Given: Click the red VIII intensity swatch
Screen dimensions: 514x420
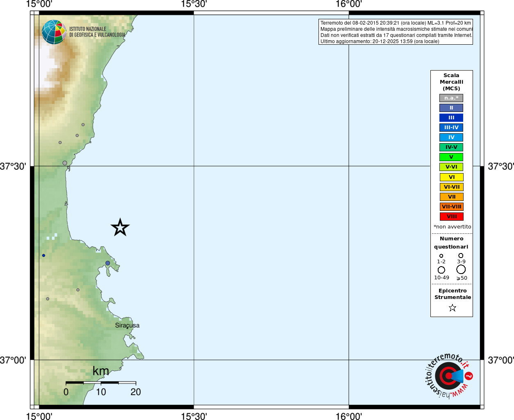Looking at the screenshot, I should 451,217.
